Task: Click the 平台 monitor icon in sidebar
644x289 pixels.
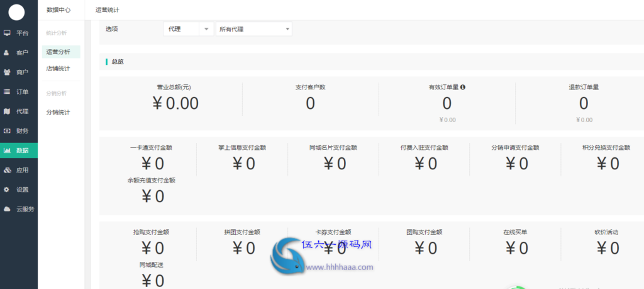Action: [x=6, y=33]
